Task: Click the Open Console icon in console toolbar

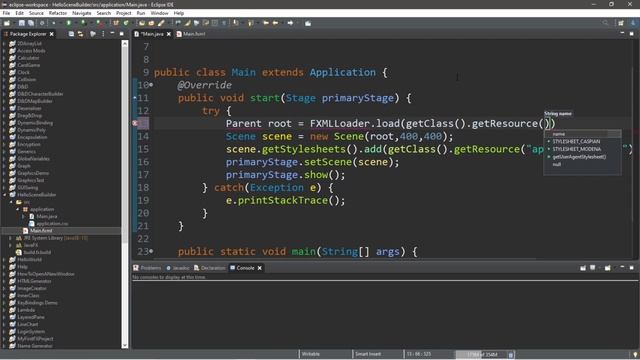Action: tap(608, 268)
